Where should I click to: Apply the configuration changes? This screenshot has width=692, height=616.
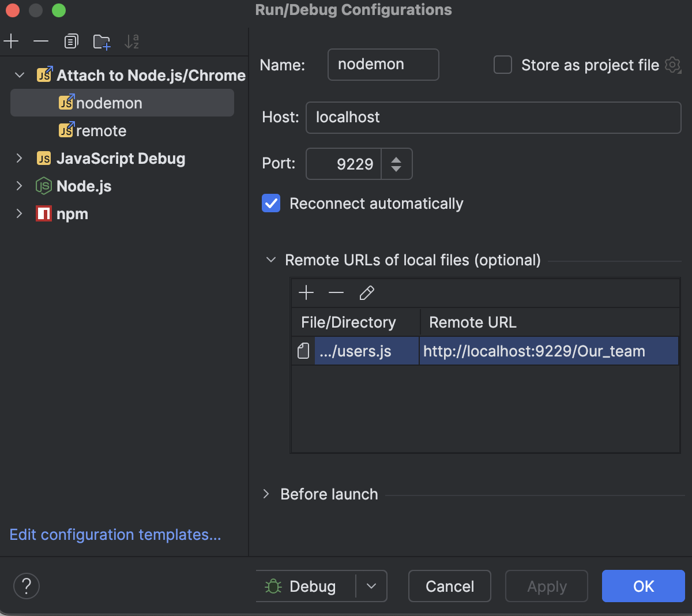coord(546,586)
